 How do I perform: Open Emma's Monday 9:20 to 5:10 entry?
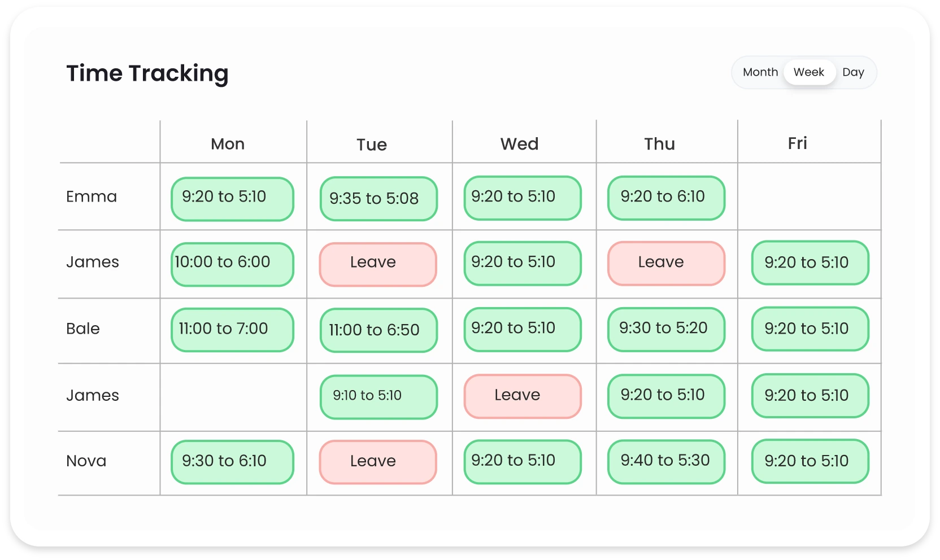coord(232,199)
